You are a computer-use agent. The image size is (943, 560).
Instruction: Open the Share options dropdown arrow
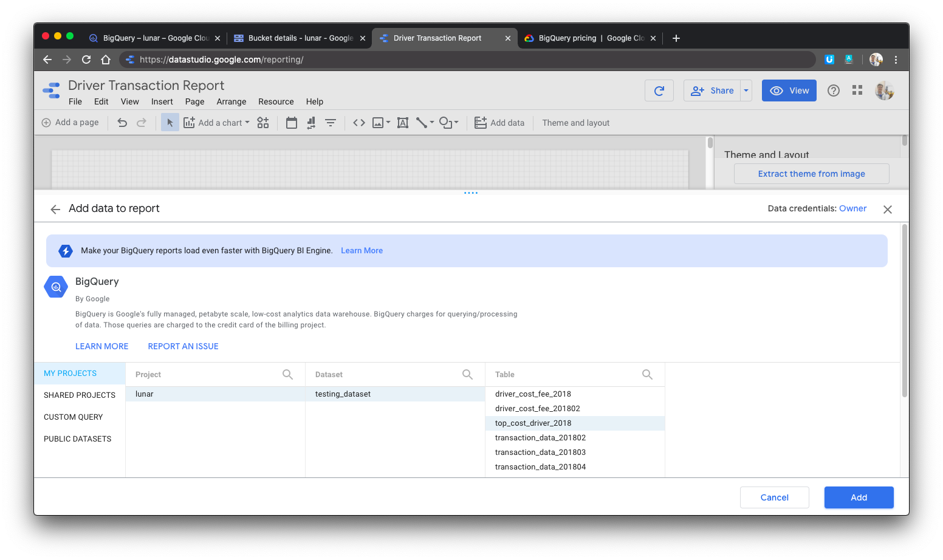[x=746, y=90]
